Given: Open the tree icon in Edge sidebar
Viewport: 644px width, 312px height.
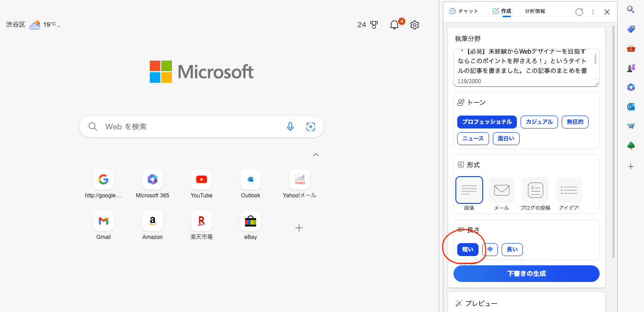Looking at the screenshot, I should pos(631,146).
